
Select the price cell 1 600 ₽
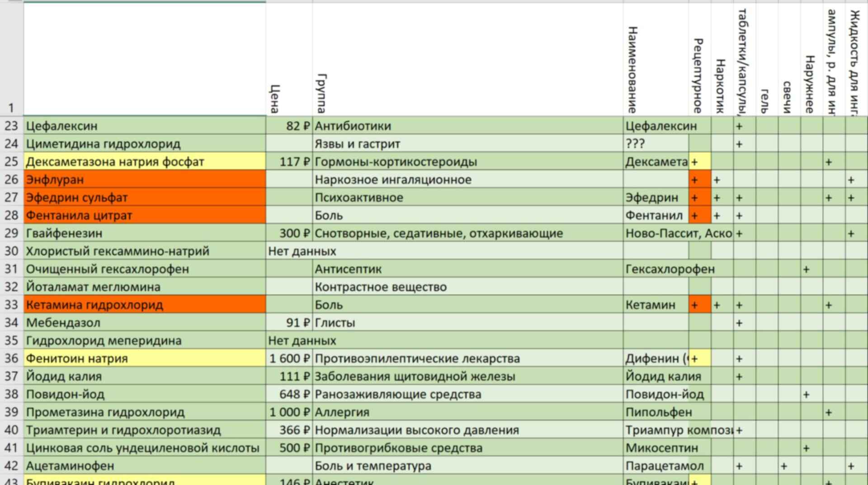pyautogui.click(x=289, y=358)
